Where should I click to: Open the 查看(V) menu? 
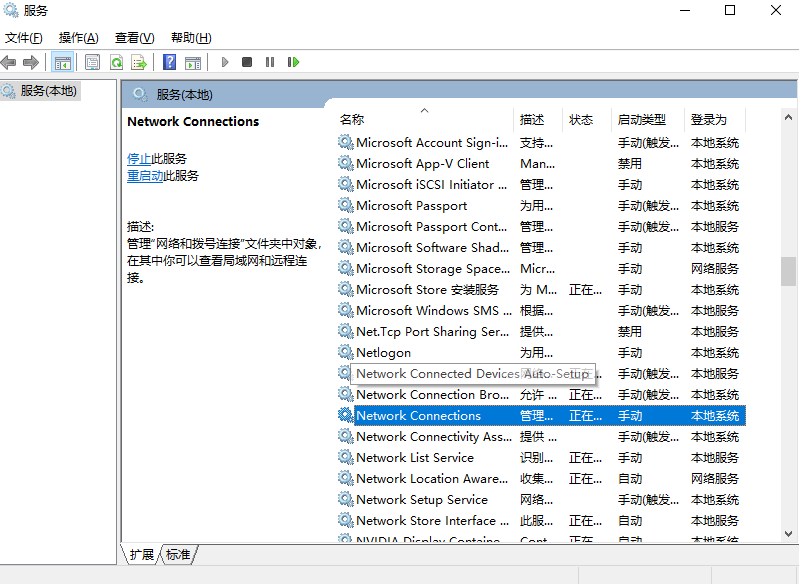(x=134, y=38)
